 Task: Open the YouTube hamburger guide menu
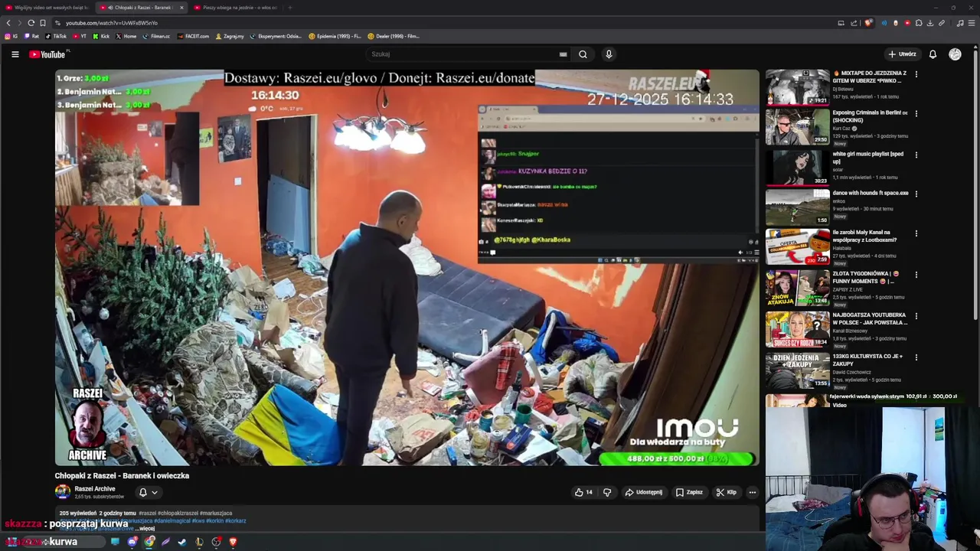(x=15, y=54)
